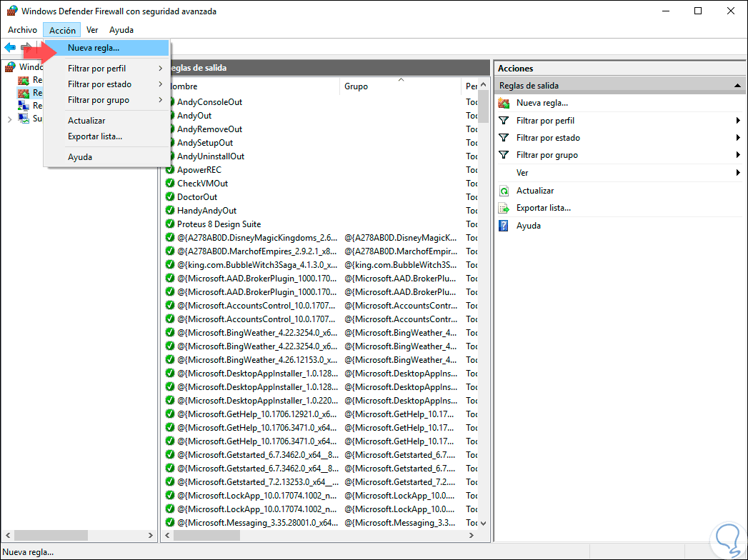Image resolution: width=748 pixels, height=560 pixels.
Task: Click Ayuda in the Acciones pane
Action: pyautogui.click(x=529, y=226)
